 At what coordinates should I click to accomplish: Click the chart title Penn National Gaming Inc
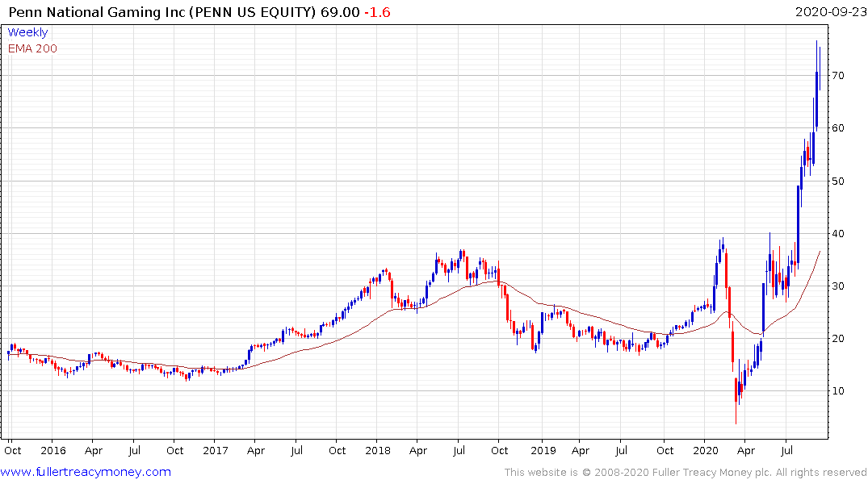pyautogui.click(x=98, y=12)
